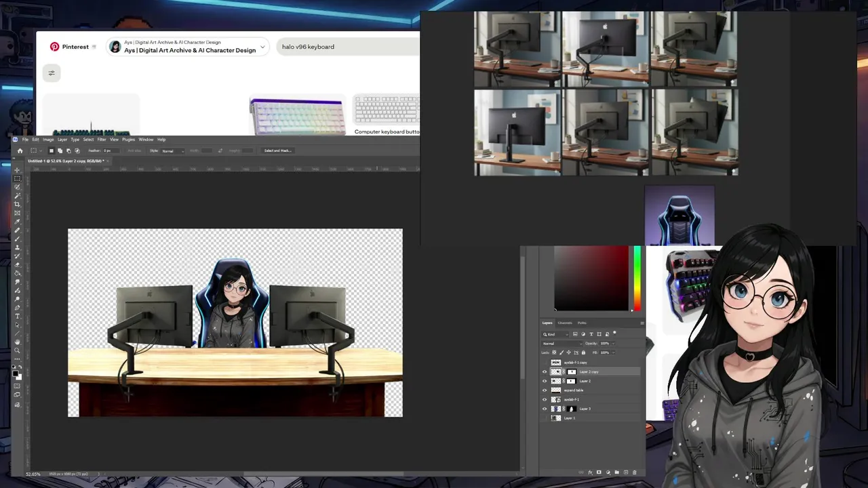Open the layer Kind filter dropdown
Screen dimensions: 868x488
pos(555,334)
